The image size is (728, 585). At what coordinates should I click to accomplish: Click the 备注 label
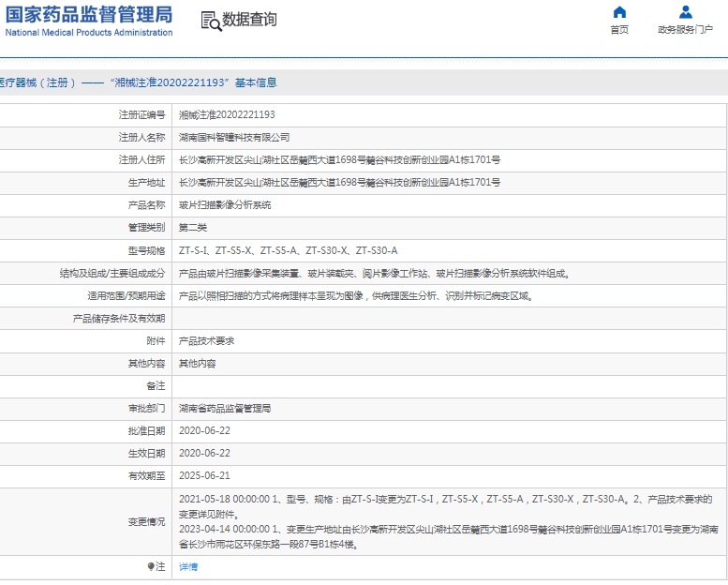(156, 385)
